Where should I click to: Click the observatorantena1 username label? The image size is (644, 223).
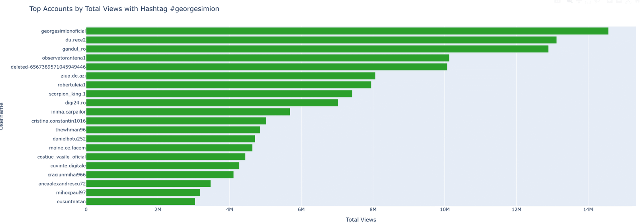[x=64, y=58]
